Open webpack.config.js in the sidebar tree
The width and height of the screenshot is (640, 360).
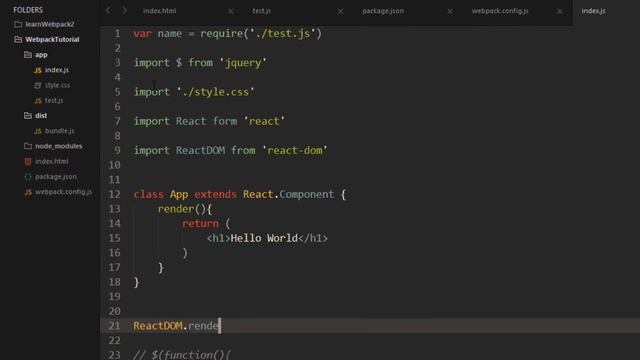point(63,191)
